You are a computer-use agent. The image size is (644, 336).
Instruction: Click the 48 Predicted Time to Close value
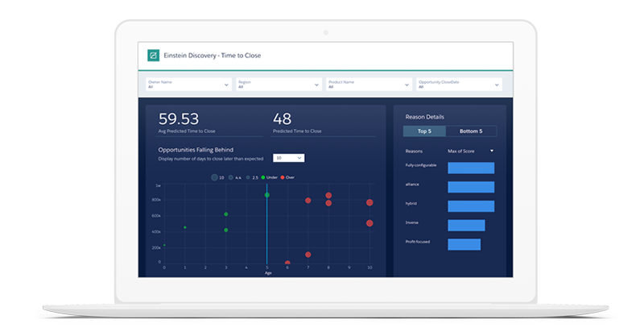tap(283, 119)
